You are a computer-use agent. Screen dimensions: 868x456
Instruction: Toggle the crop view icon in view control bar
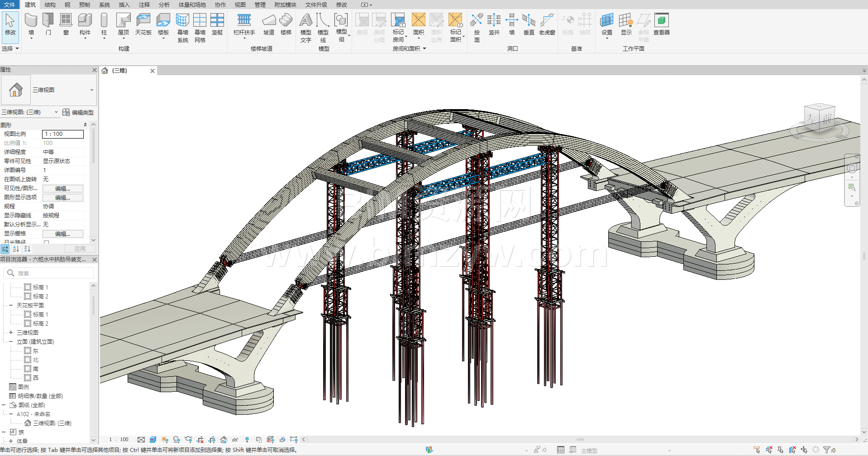tap(200, 440)
